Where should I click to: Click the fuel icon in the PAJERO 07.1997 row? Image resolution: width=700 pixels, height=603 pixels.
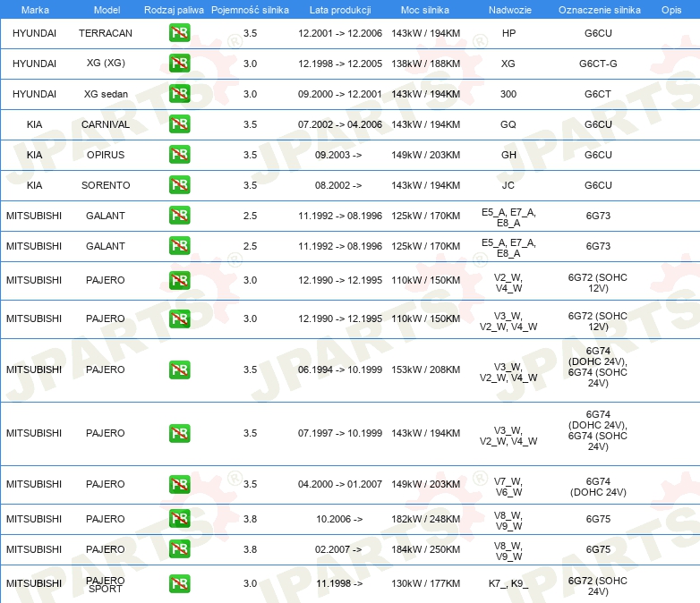pos(179,433)
